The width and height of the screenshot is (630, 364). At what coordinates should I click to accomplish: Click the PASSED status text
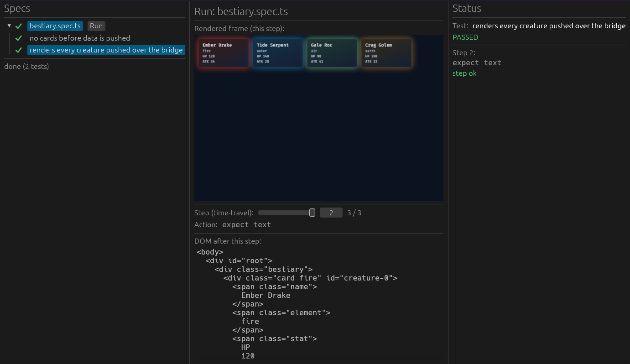(465, 37)
